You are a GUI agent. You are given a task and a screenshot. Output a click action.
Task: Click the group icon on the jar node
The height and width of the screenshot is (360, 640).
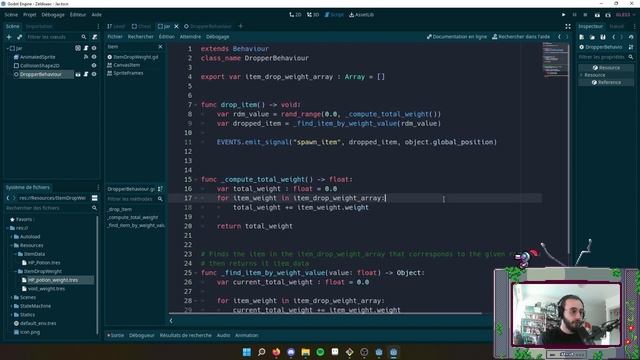click(78, 48)
